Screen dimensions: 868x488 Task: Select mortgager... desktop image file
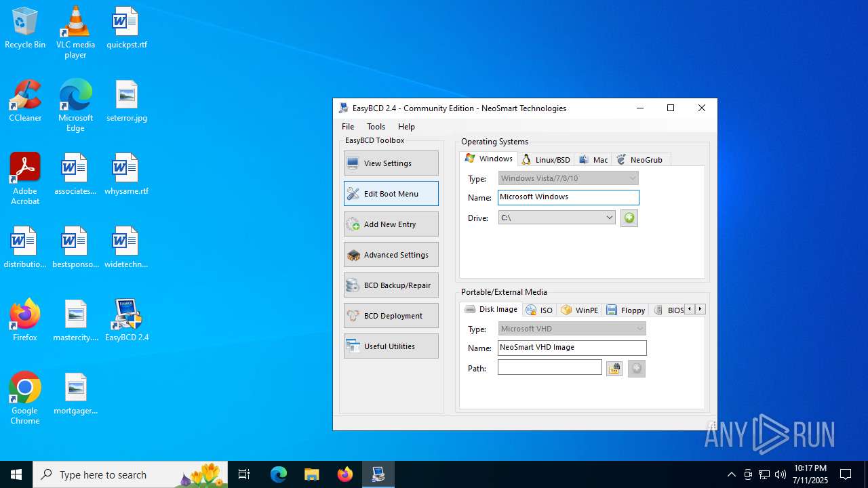(x=75, y=394)
